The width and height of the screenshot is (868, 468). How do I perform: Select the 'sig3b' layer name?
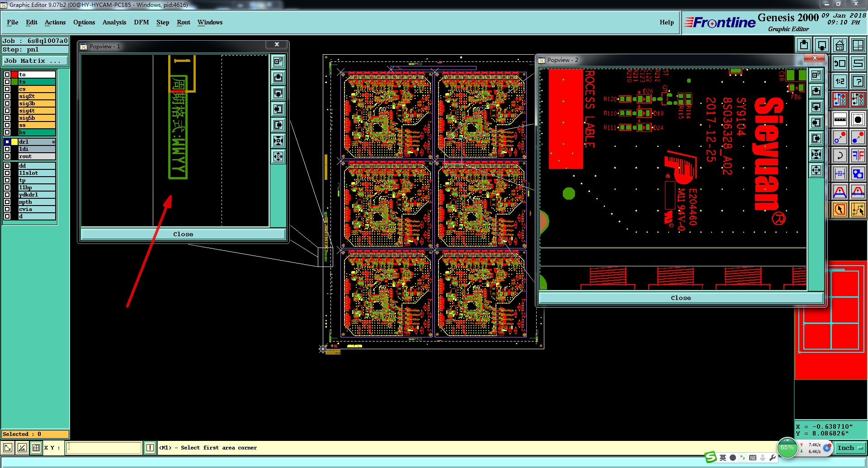click(x=37, y=103)
